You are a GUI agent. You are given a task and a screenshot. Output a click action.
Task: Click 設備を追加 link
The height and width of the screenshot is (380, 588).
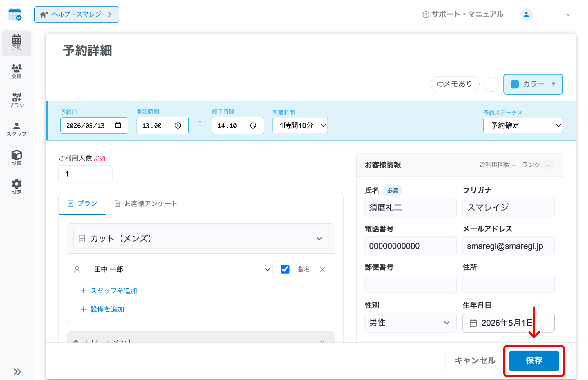point(102,309)
